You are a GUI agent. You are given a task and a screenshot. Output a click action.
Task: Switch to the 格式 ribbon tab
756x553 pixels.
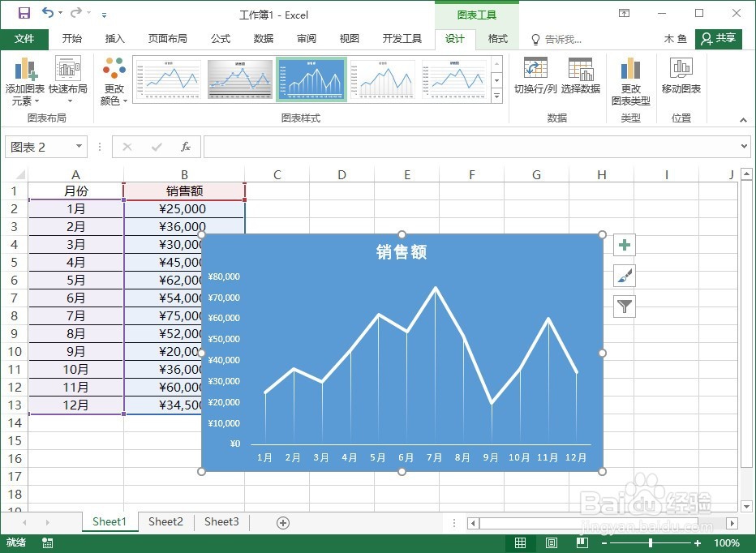pyautogui.click(x=497, y=38)
